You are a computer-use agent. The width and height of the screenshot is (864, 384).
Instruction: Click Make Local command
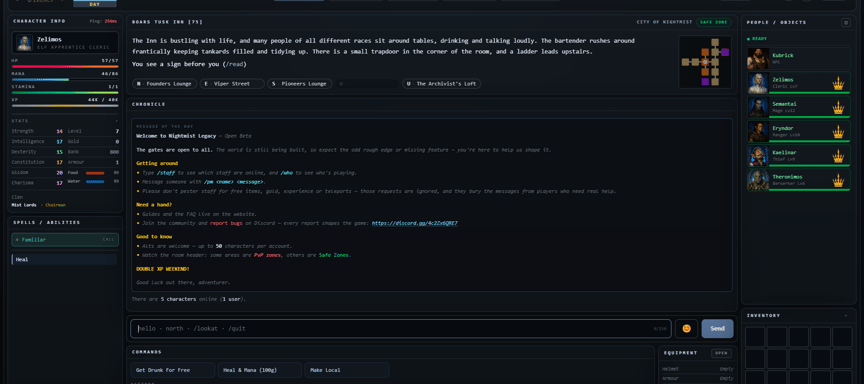coord(347,370)
